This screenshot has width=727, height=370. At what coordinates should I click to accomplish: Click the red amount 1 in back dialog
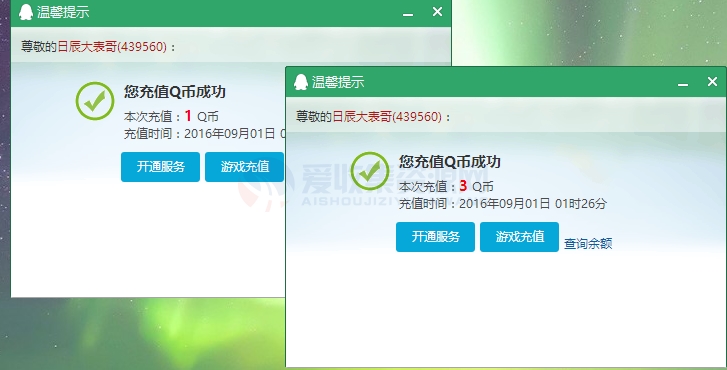coord(188,116)
